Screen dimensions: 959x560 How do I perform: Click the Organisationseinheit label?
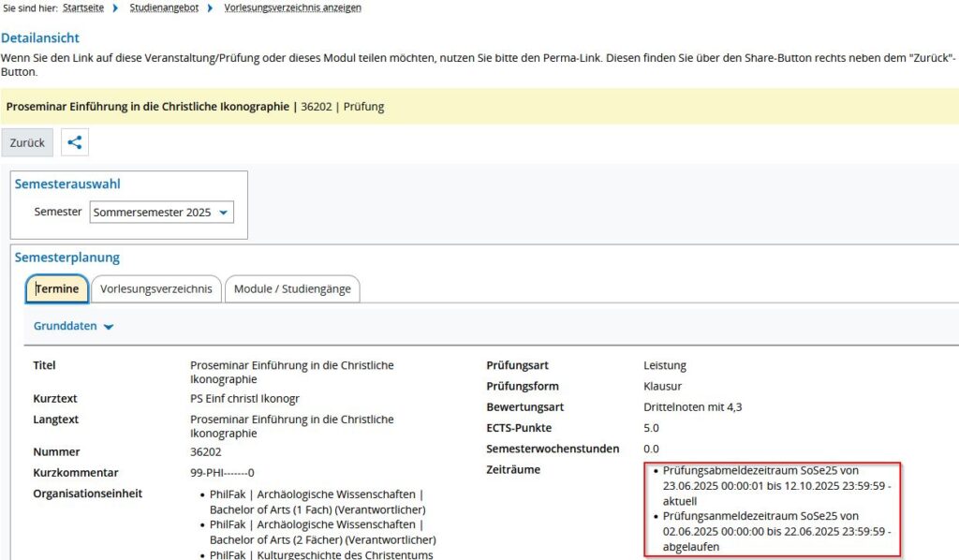tap(87, 494)
